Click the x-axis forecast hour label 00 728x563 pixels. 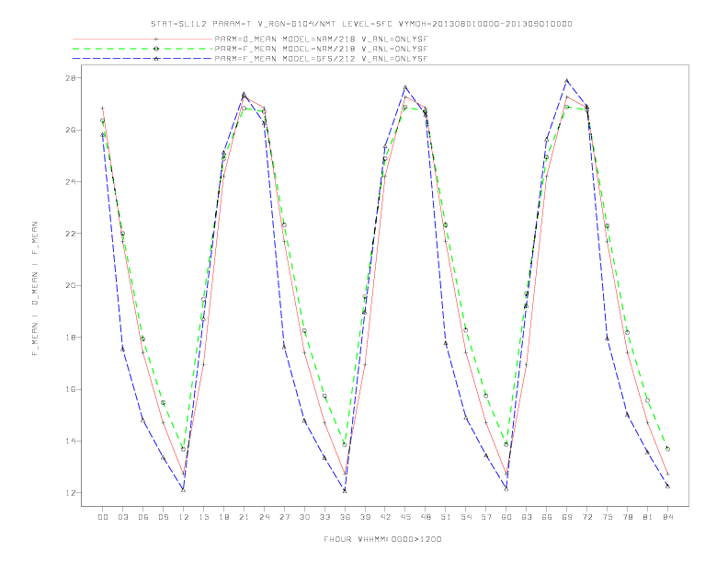tap(103, 517)
